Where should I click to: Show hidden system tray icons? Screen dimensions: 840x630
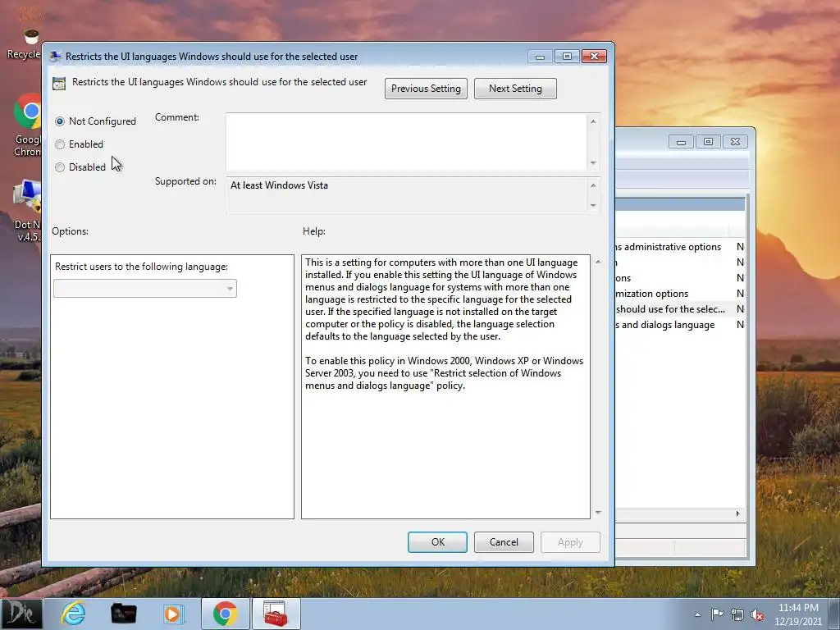tap(697, 614)
